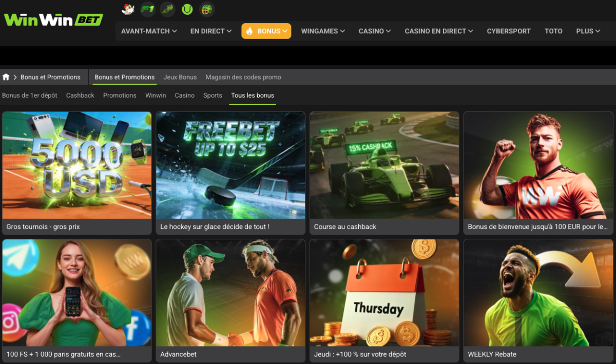Click Le hockey sur glace décide title
Viewport: 616px width, 364px height.
click(215, 227)
